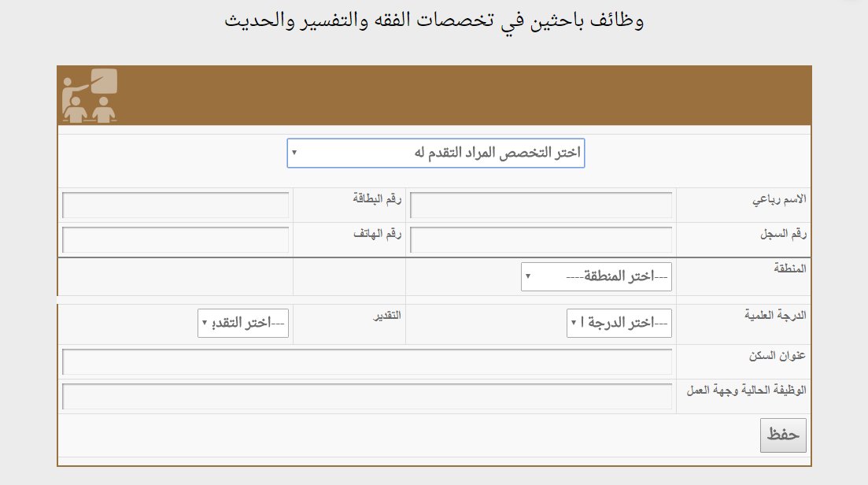
Task: Click the full name (الاسم رباعي) field
Action: pyautogui.click(x=541, y=205)
